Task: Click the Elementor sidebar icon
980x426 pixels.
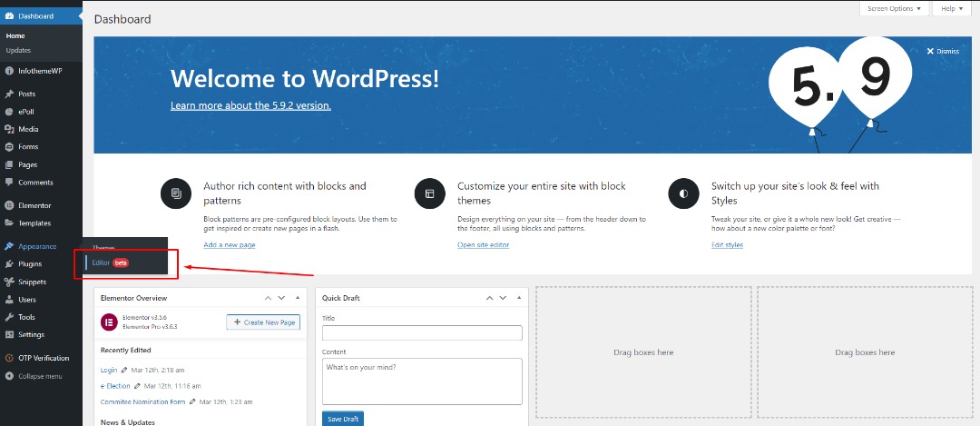Action: [x=9, y=205]
